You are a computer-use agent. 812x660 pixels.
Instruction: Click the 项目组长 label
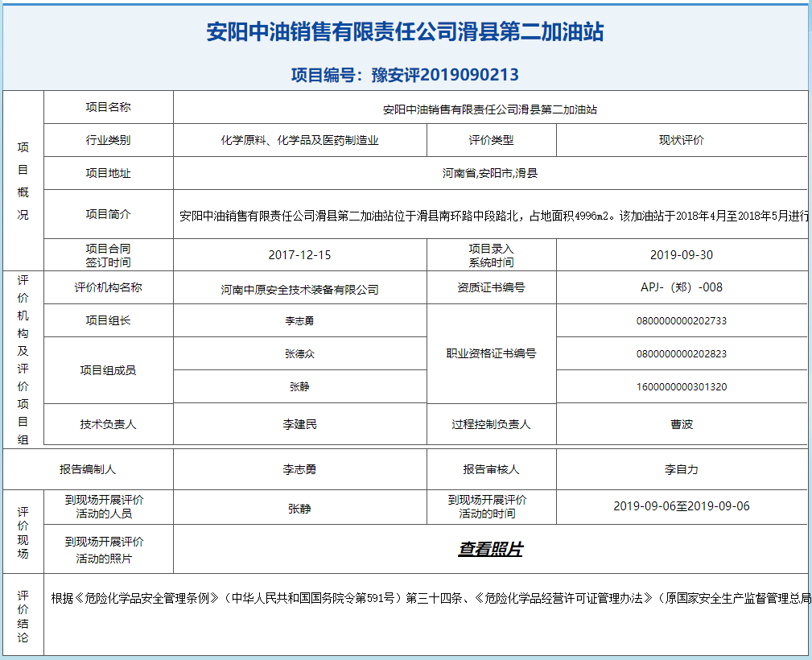point(108,320)
